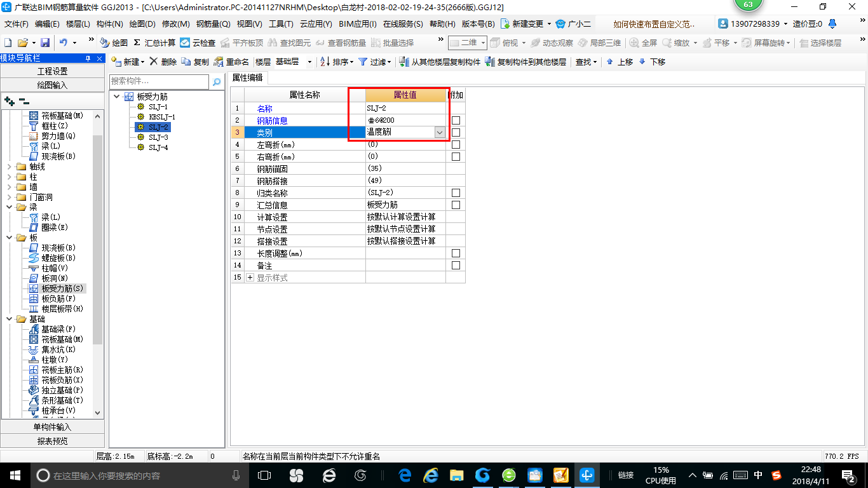Screen dimensions: 868x488
Task: Click the 绘图输入 button
Action: coord(53,85)
